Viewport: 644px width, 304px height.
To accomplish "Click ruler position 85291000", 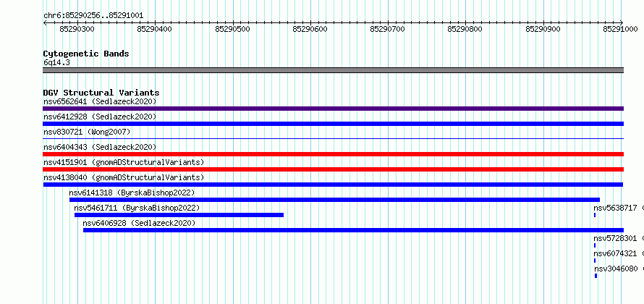I will coord(620,29).
